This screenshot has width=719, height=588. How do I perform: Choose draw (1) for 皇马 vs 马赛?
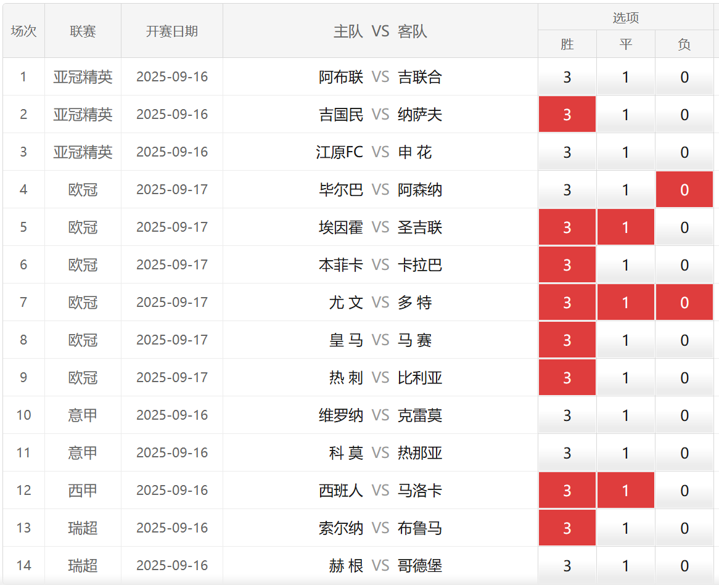[626, 340]
